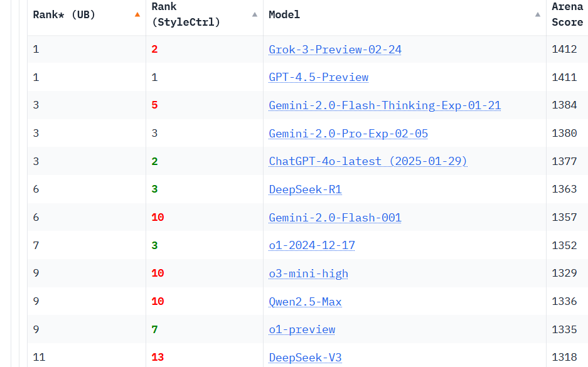Click StyleCtrl rank 5 in Gemini Flash-Thinking row
Screen dimensions: 588x367
pyautogui.click(x=154, y=105)
